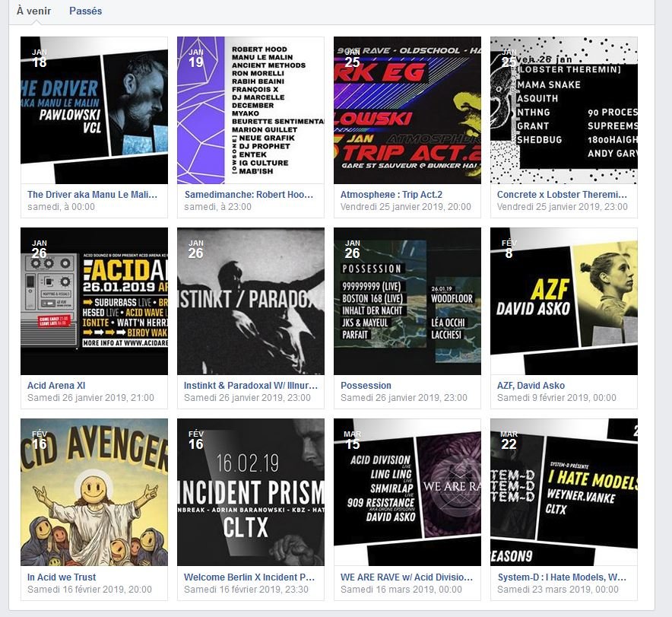Click the 'The Driver aka Manu Le Mali...' link

point(92,194)
